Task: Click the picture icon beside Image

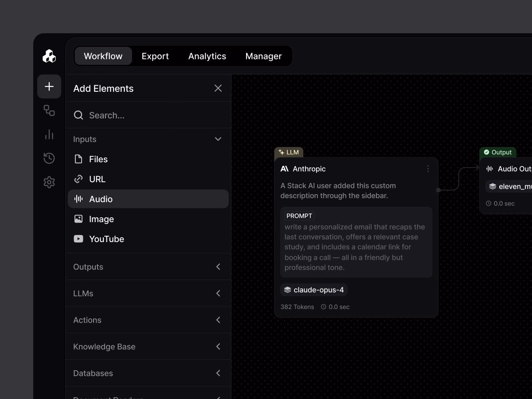Action: (x=78, y=219)
